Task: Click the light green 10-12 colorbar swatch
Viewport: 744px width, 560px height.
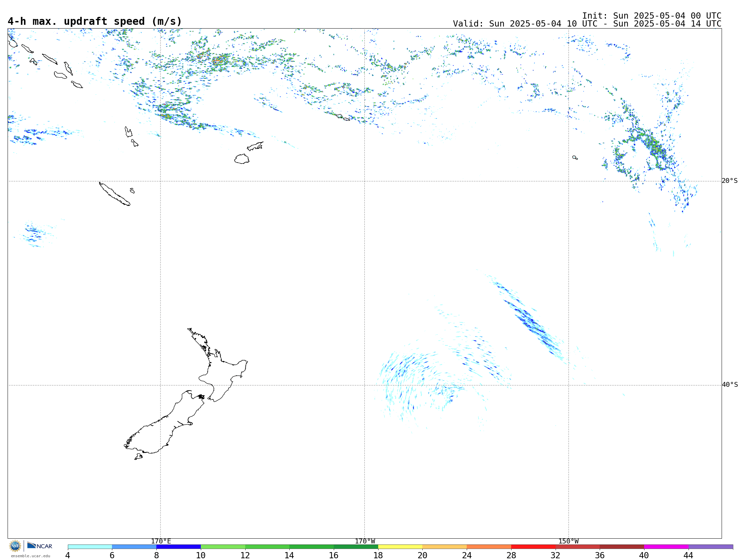Action: point(223,547)
